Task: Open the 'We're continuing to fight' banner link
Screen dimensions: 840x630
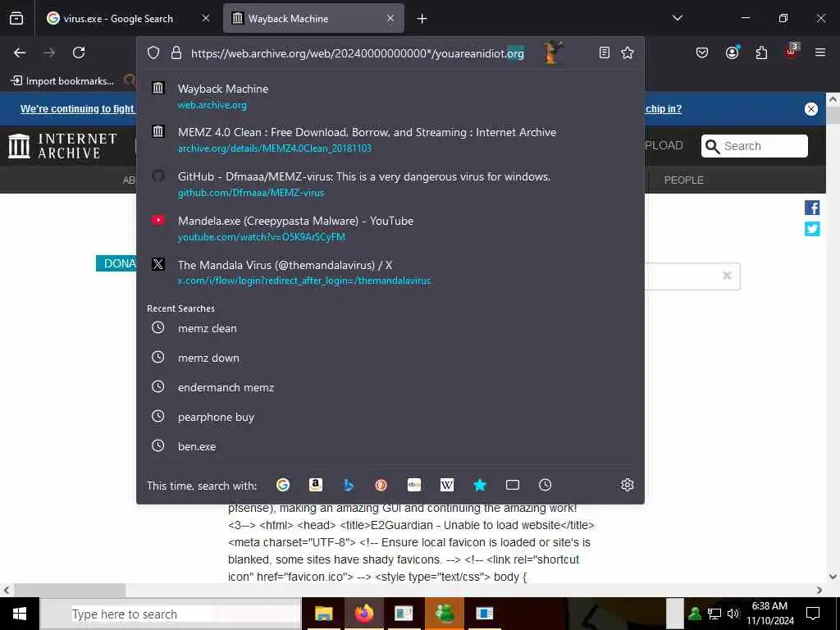Action: (x=77, y=109)
